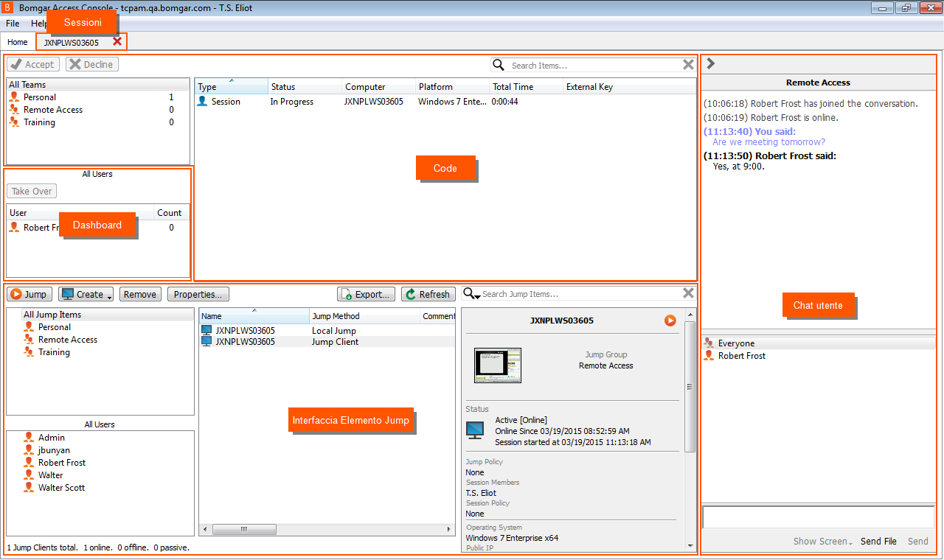944x560 pixels.
Task: Select the Local Jump row computer icon
Action: (x=206, y=331)
